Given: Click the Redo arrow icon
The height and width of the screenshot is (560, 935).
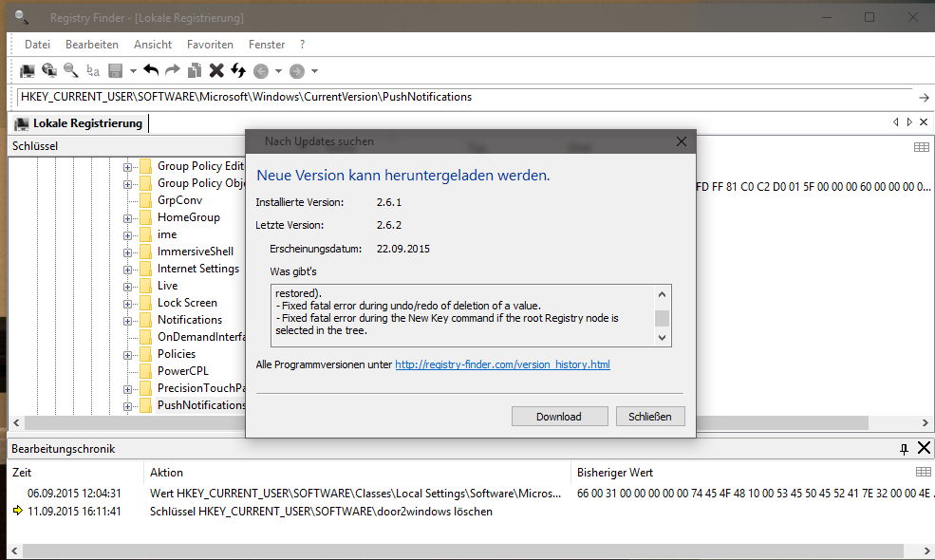Looking at the screenshot, I should pos(173,70).
